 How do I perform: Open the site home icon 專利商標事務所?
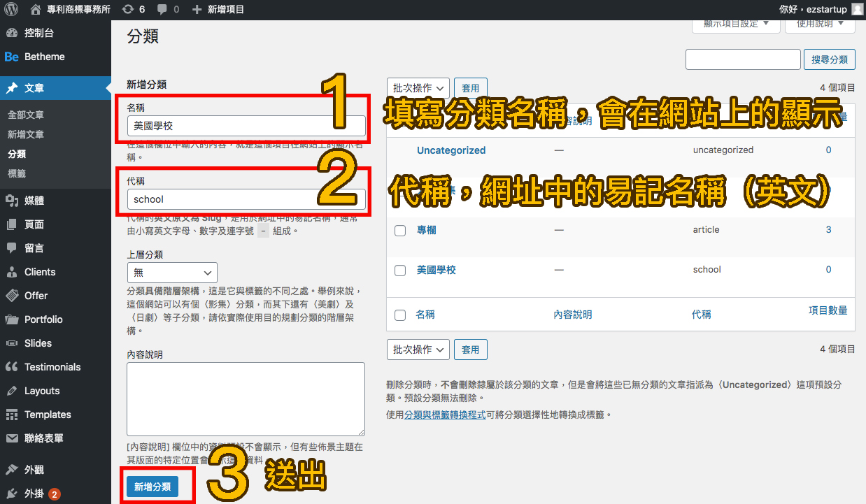click(x=36, y=10)
